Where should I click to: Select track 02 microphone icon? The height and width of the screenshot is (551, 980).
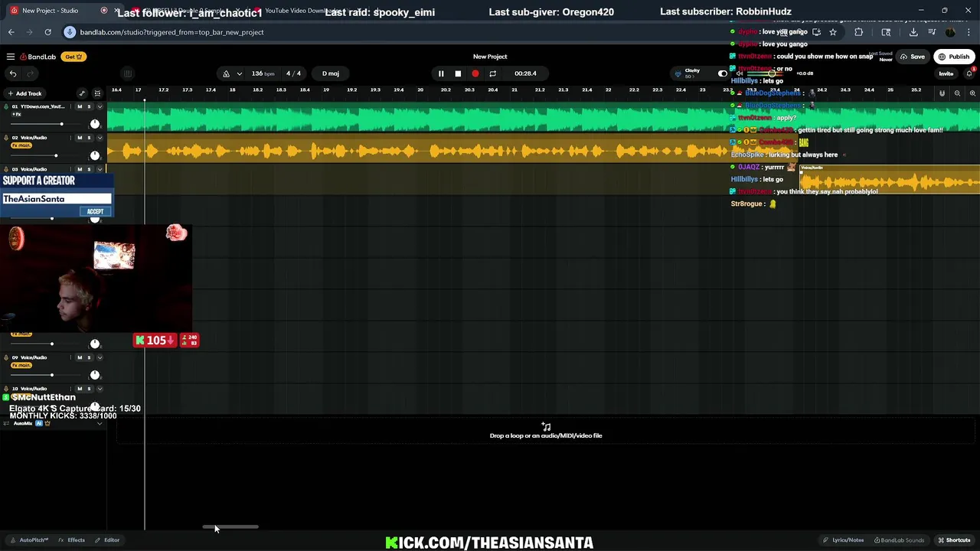pyautogui.click(x=5, y=138)
